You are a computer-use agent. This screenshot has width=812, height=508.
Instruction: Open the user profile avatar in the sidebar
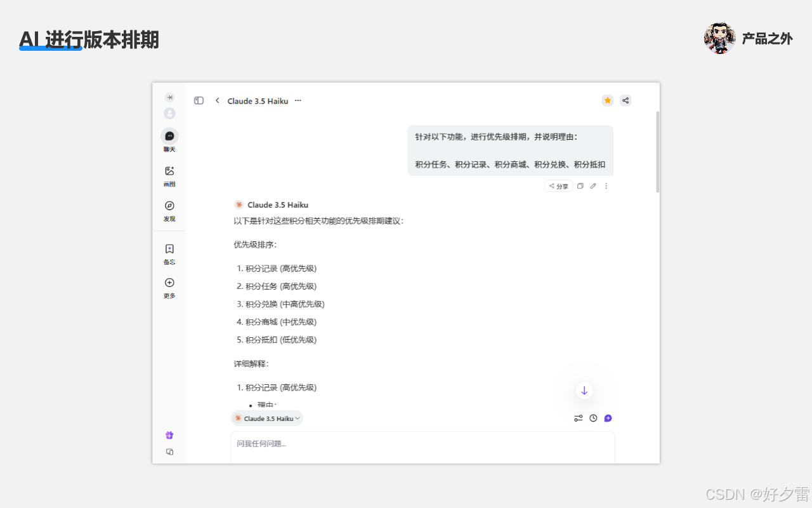[x=169, y=114]
